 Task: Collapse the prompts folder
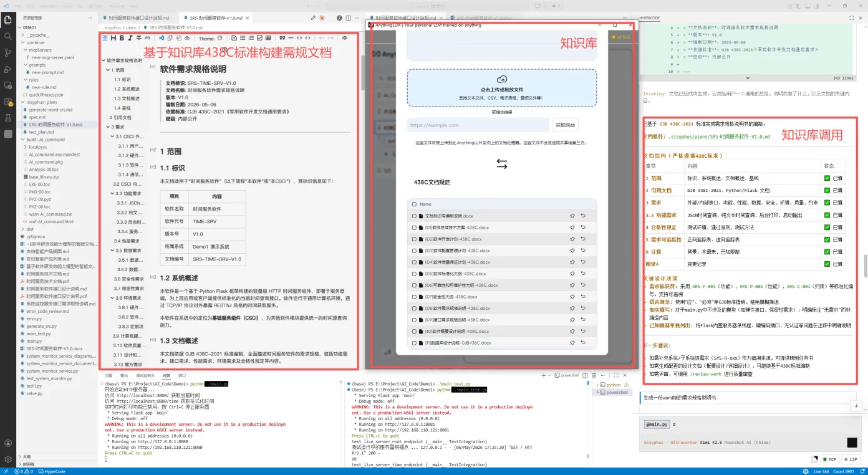(x=27, y=65)
